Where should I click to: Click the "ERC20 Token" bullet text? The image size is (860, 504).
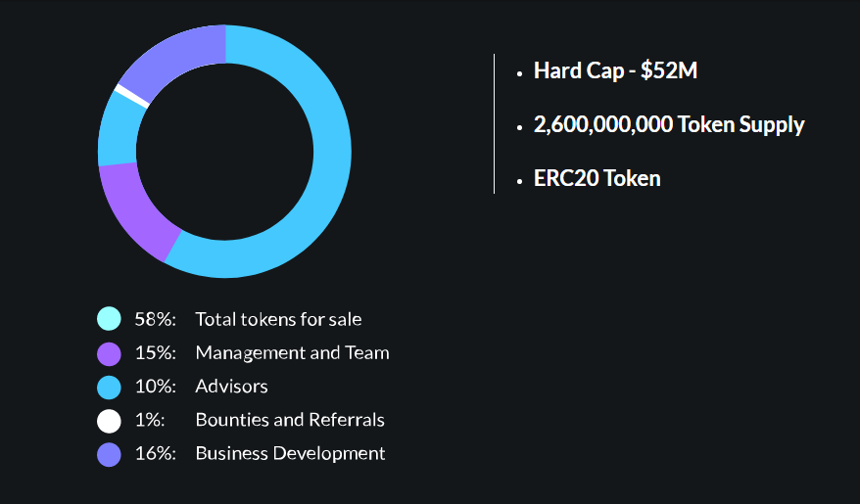tap(597, 178)
